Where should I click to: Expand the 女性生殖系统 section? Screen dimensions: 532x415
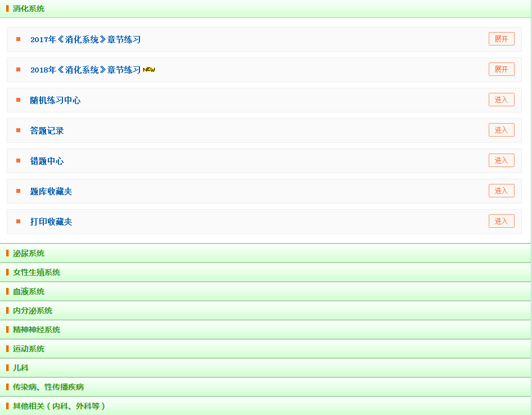[x=37, y=272]
